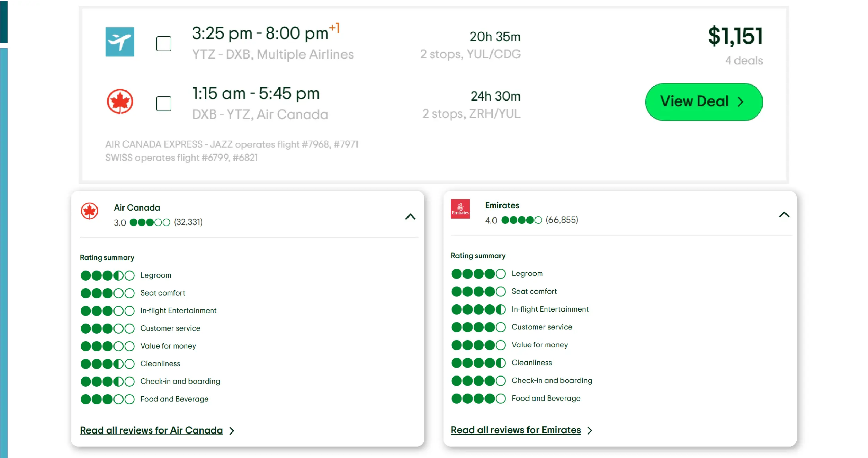Check the 1:15 am DXB-YTZ flight checkbox
This screenshot has height=458, width=868.
coord(163,104)
